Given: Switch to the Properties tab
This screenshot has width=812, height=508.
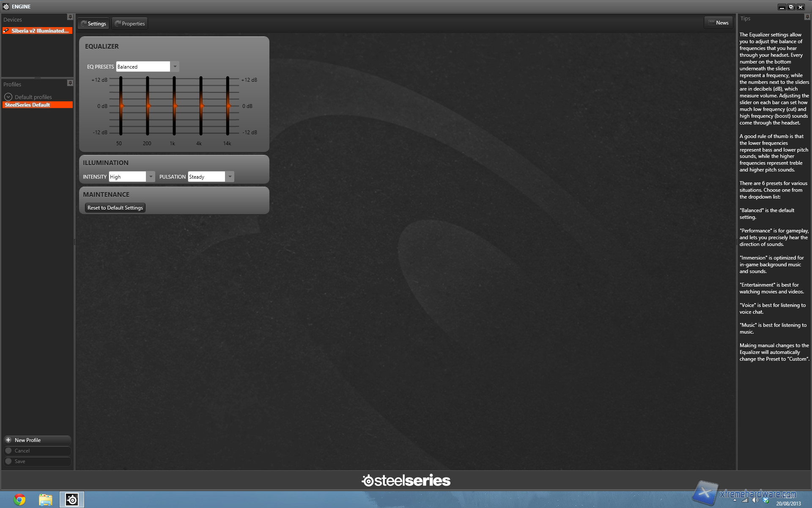Looking at the screenshot, I should click(x=130, y=24).
